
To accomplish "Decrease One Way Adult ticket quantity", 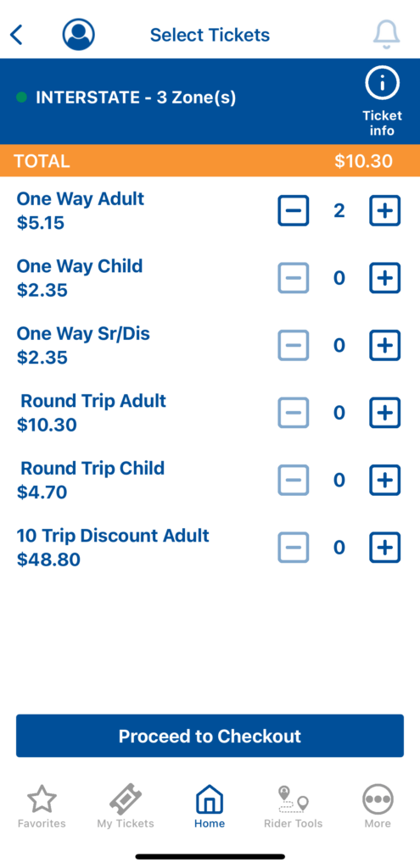I will click(293, 210).
